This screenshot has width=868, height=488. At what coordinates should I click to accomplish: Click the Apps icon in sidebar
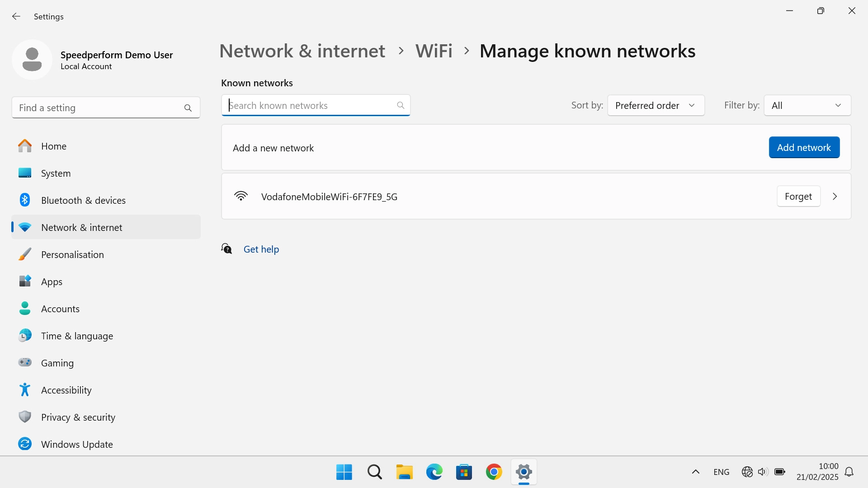[25, 281]
